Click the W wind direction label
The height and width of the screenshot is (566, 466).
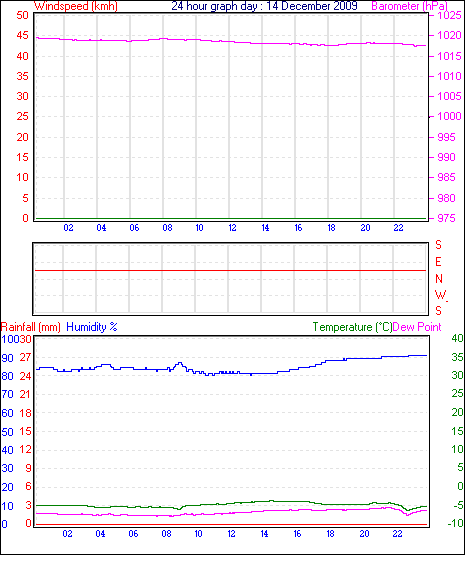pyautogui.click(x=440, y=295)
